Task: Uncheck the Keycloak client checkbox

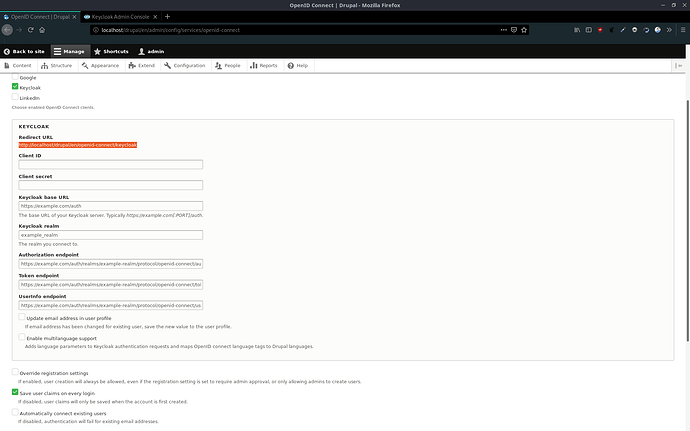Action: 15,86
